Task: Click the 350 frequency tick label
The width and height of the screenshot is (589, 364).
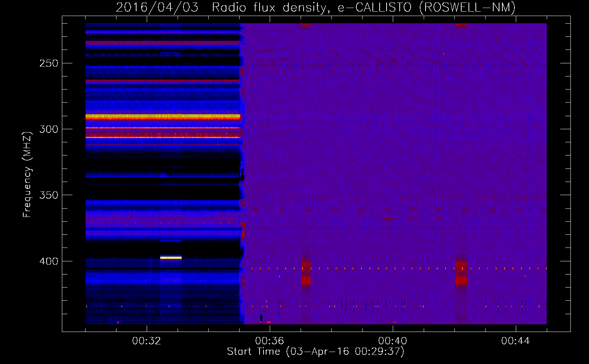Action: pos(49,195)
